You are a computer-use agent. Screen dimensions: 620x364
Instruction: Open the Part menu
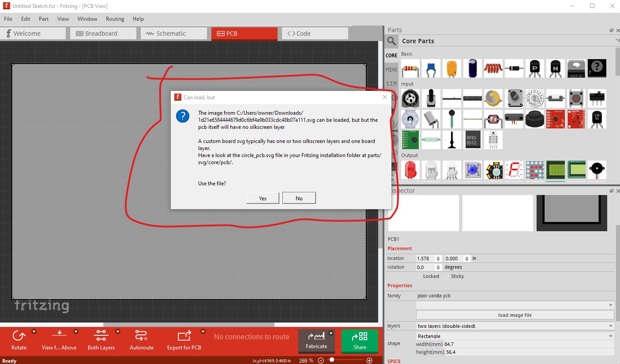(x=44, y=19)
